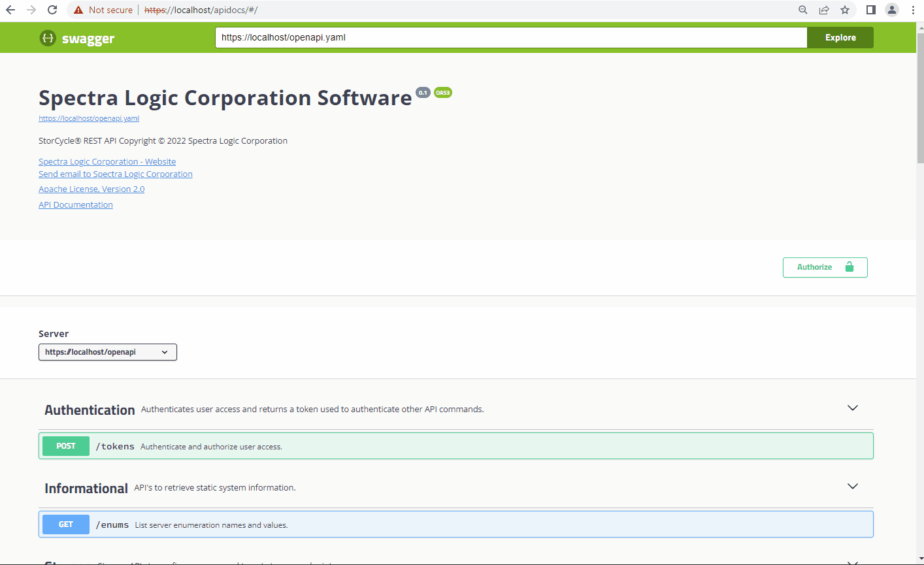Bookmark this page with star icon
The image size is (924, 565).
point(845,10)
